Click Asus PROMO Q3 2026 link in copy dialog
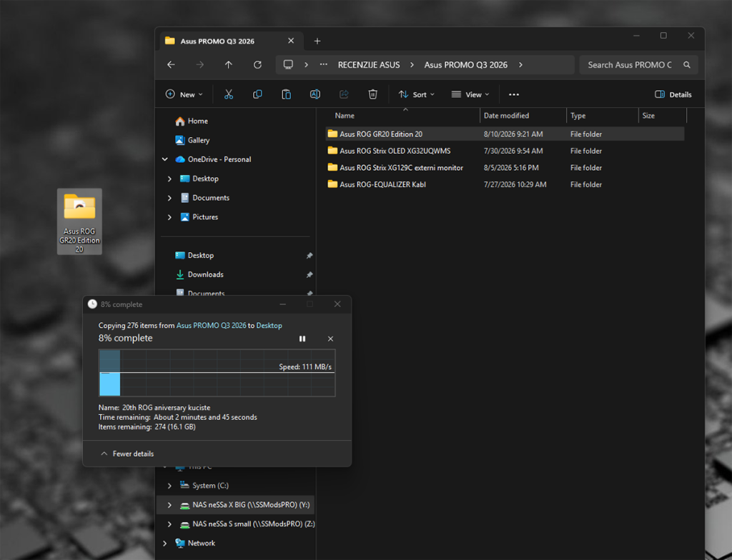The image size is (732, 560). tap(211, 325)
